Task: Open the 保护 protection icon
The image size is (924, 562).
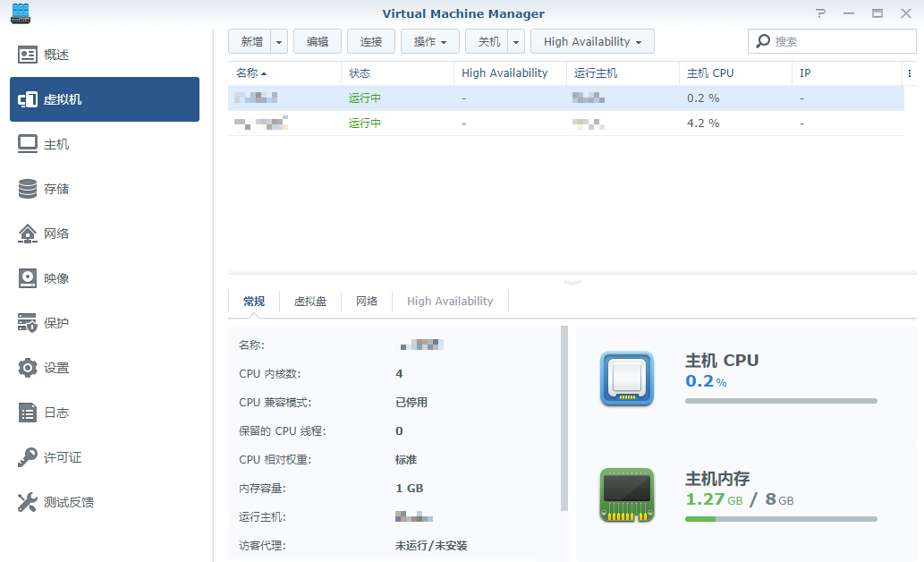Action: click(28, 323)
